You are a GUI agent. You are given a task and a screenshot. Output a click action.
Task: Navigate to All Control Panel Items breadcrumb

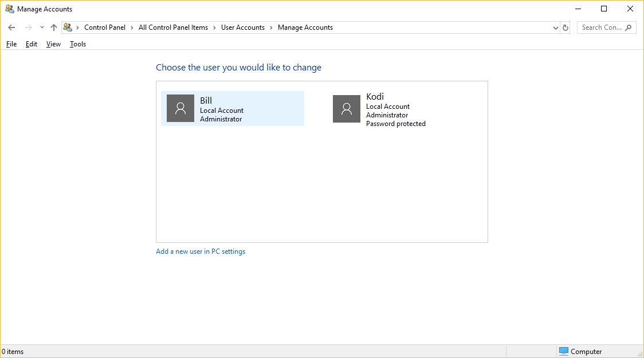(173, 27)
